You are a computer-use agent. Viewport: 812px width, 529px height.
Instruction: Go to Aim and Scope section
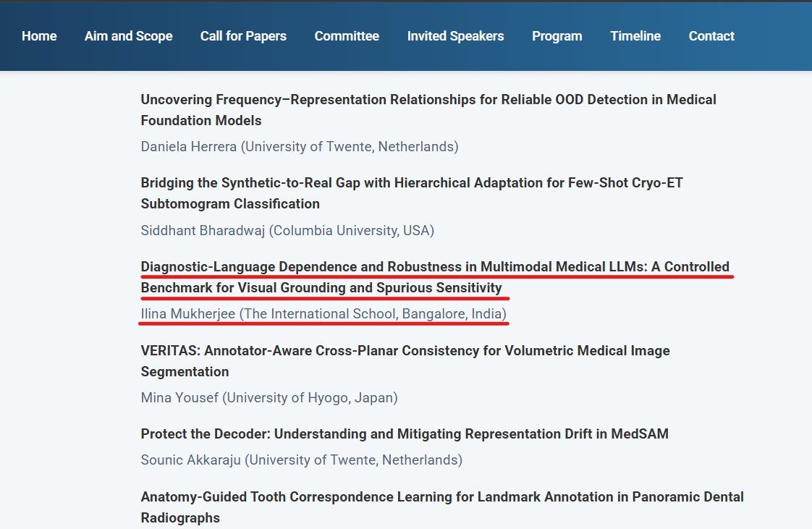pos(128,35)
